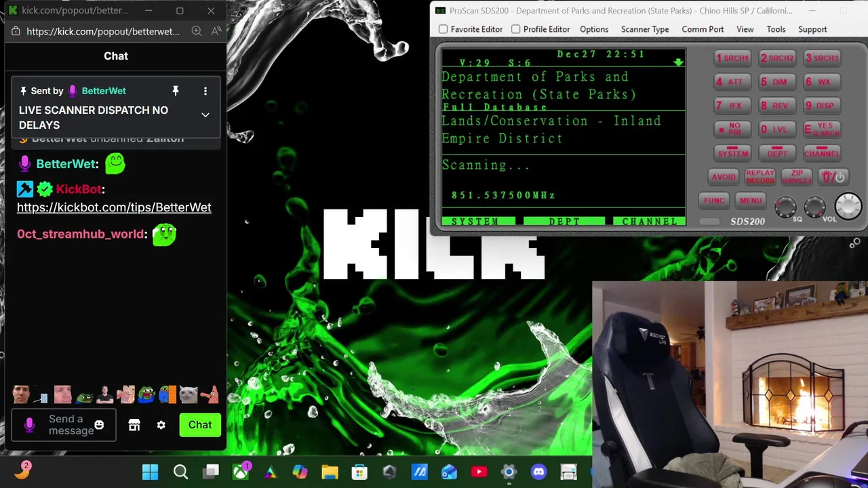This screenshot has height=488, width=868.
Task: Enable the Profile Editor checkbox
Action: 516,29
